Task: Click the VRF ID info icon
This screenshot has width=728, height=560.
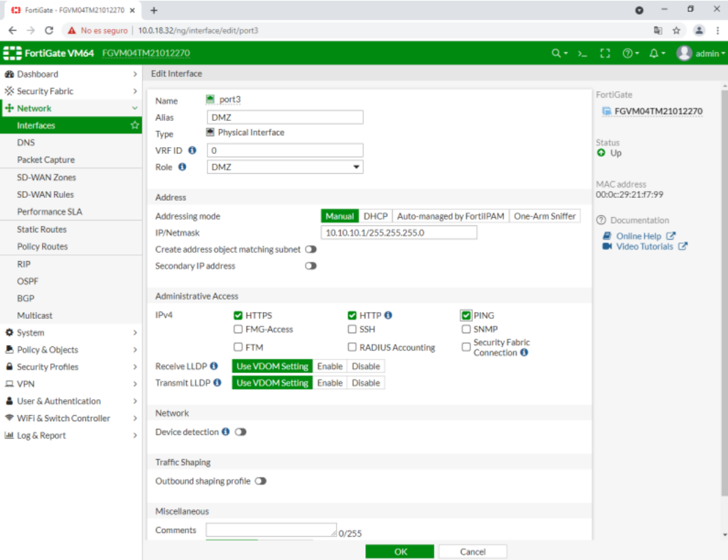Action: 192,150
